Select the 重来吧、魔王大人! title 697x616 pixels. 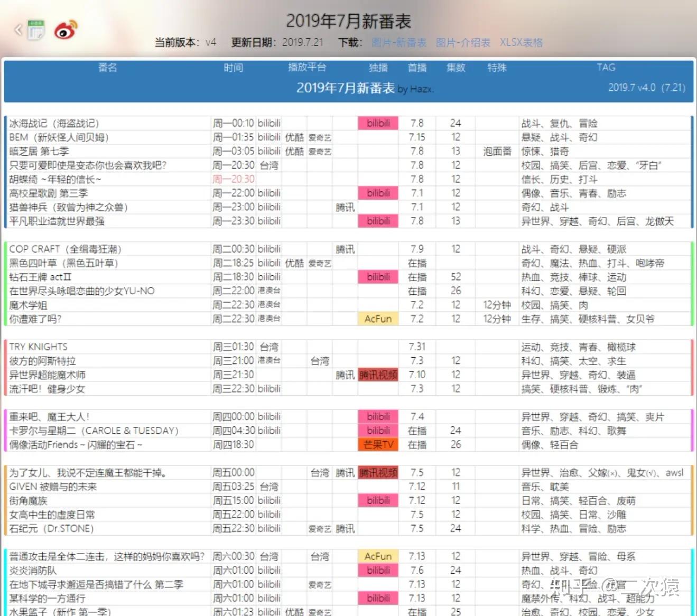click(49, 417)
